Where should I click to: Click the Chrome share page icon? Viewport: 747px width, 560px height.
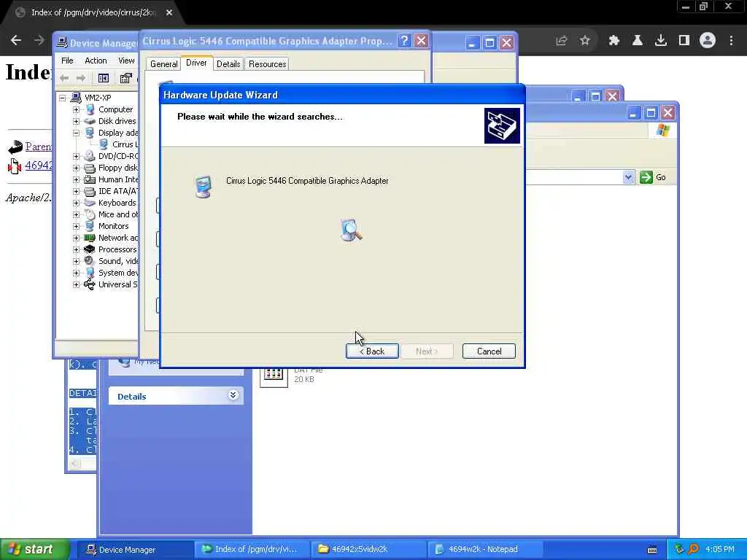562,41
